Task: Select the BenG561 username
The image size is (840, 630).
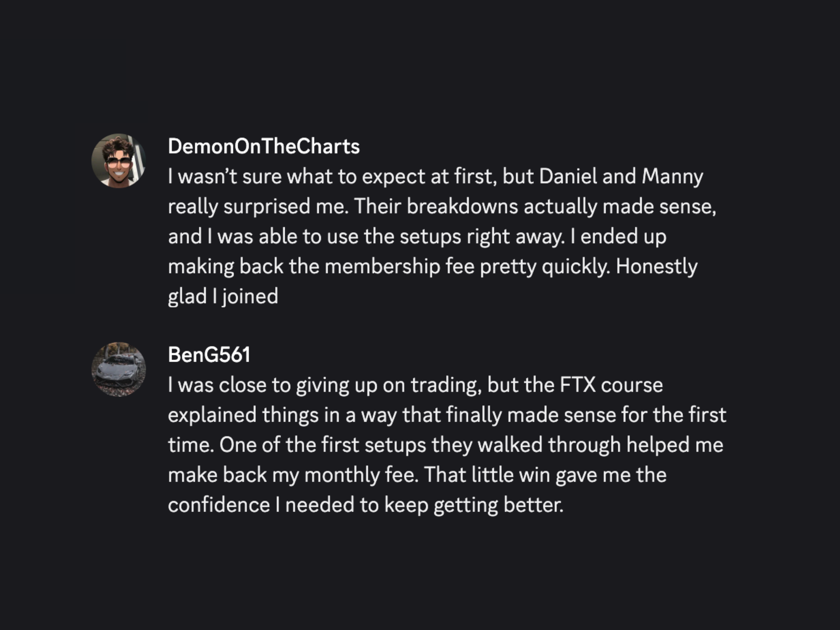Action: click(x=209, y=354)
